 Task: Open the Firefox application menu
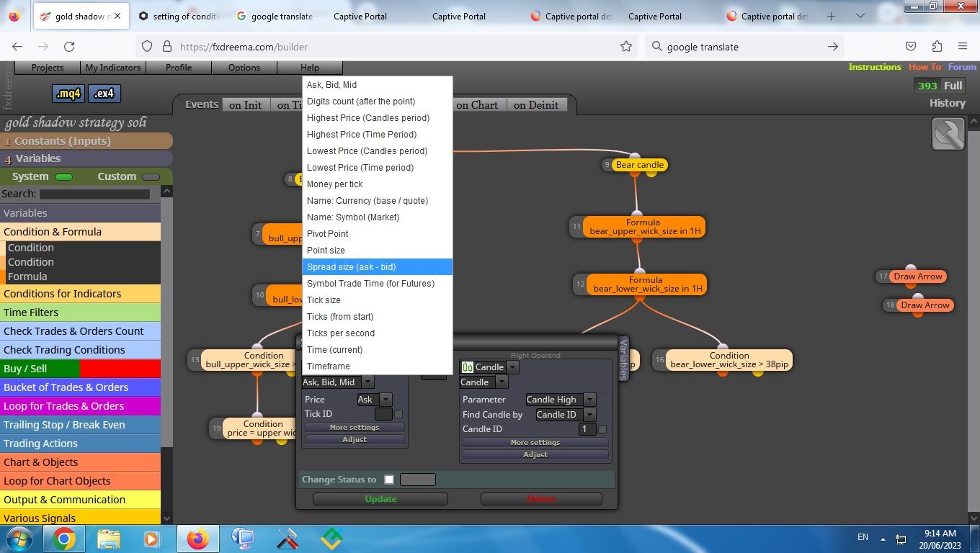(x=963, y=47)
